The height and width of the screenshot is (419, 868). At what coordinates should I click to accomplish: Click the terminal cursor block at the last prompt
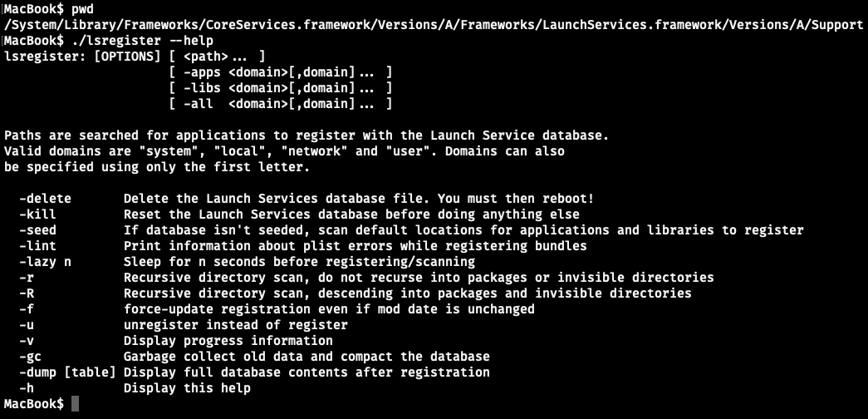[76, 404]
